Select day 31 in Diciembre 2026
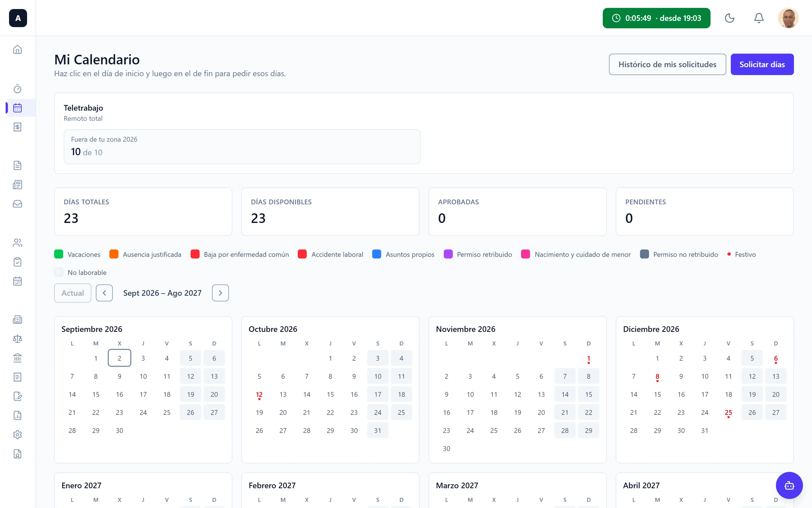 click(705, 430)
